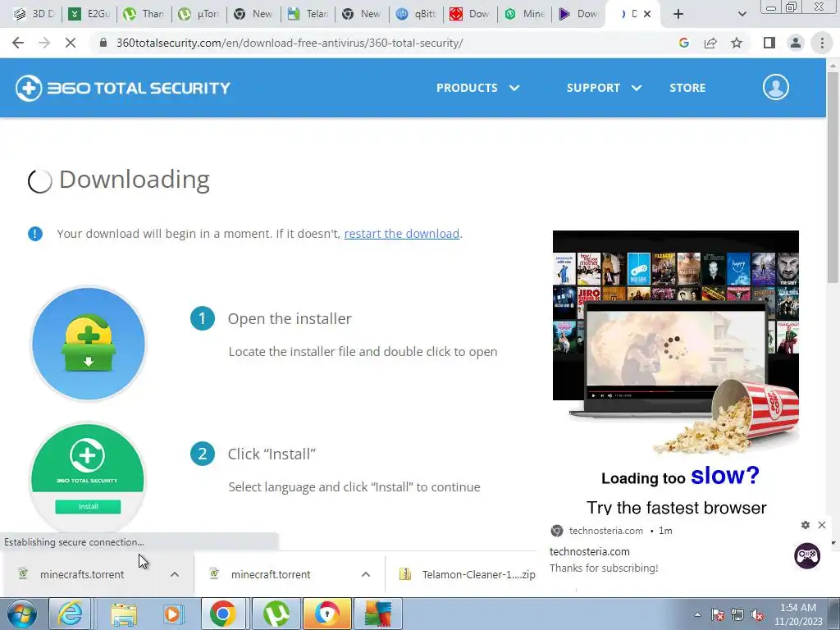Switch to the µTorr tab
This screenshot has width=840, height=630.
pyautogui.click(x=199, y=15)
